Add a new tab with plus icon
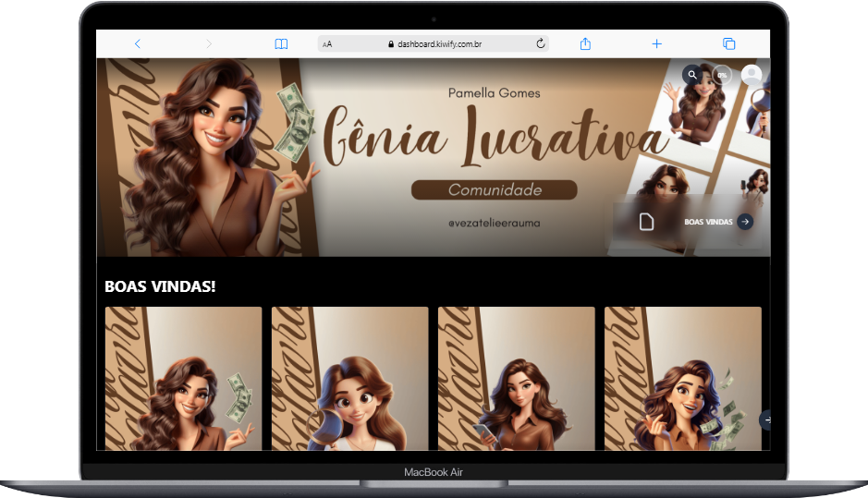 pos(656,43)
